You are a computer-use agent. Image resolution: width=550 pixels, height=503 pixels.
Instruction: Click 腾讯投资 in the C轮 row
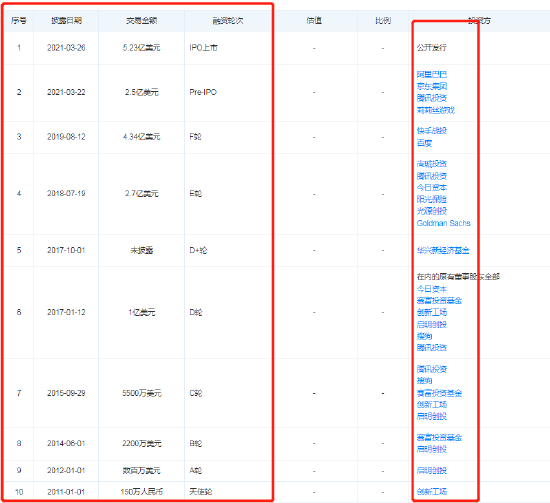tap(431, 369)
